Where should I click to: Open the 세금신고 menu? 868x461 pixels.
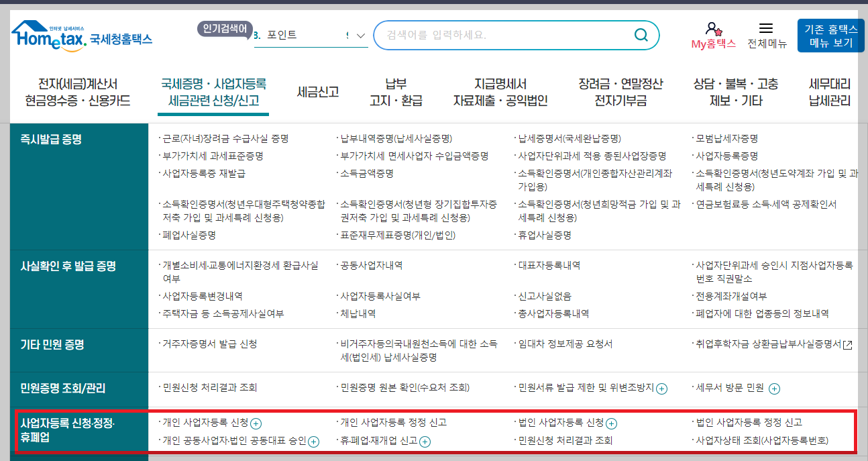point(318,93)
